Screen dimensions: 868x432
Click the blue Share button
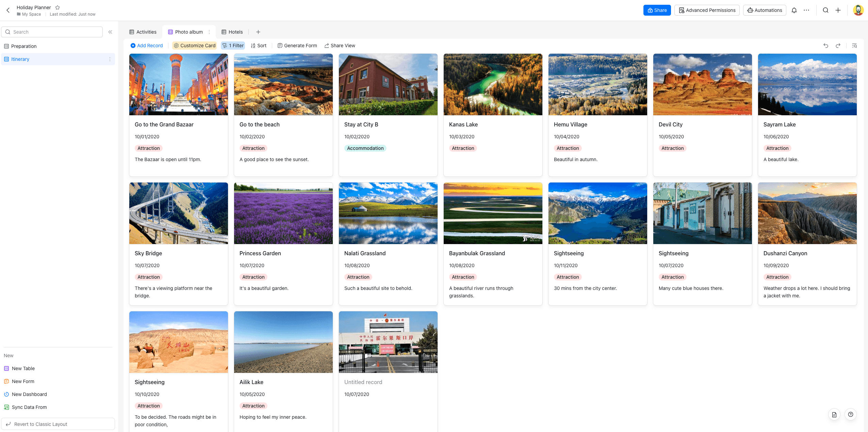(657, 10)
